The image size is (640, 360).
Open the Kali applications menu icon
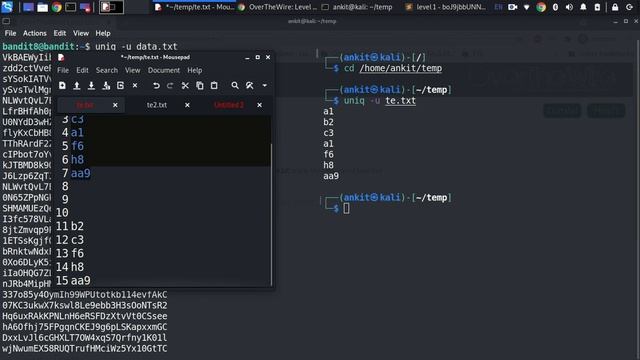[x=7, y=7]
